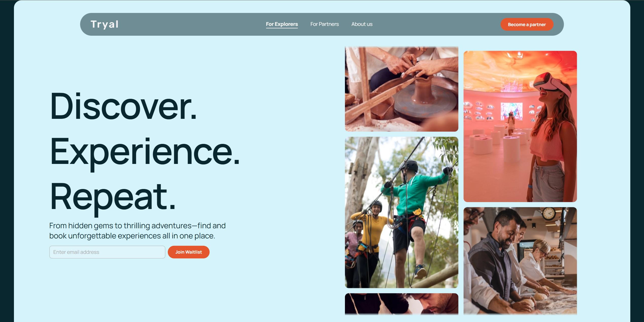Viewport: 644px width, 322px height.
Task: Click the Become a partner button
Action: click(x=527, y=25)
